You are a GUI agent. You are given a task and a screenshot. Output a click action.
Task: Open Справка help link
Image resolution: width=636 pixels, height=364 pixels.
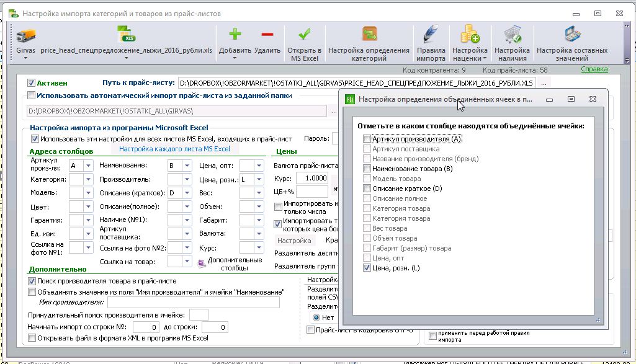pyautogui.click(x=594, y=69)
